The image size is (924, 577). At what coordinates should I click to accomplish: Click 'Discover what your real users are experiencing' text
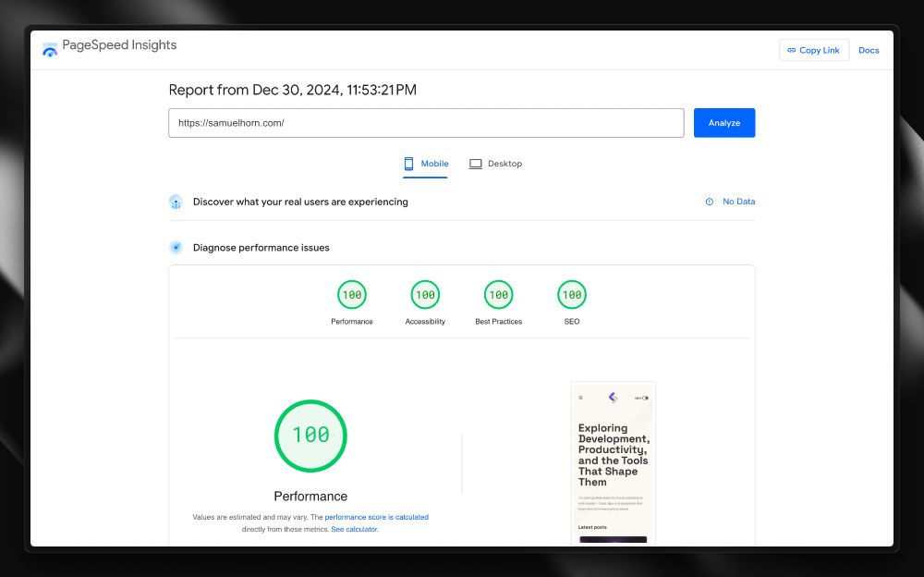tap(300, 202)
